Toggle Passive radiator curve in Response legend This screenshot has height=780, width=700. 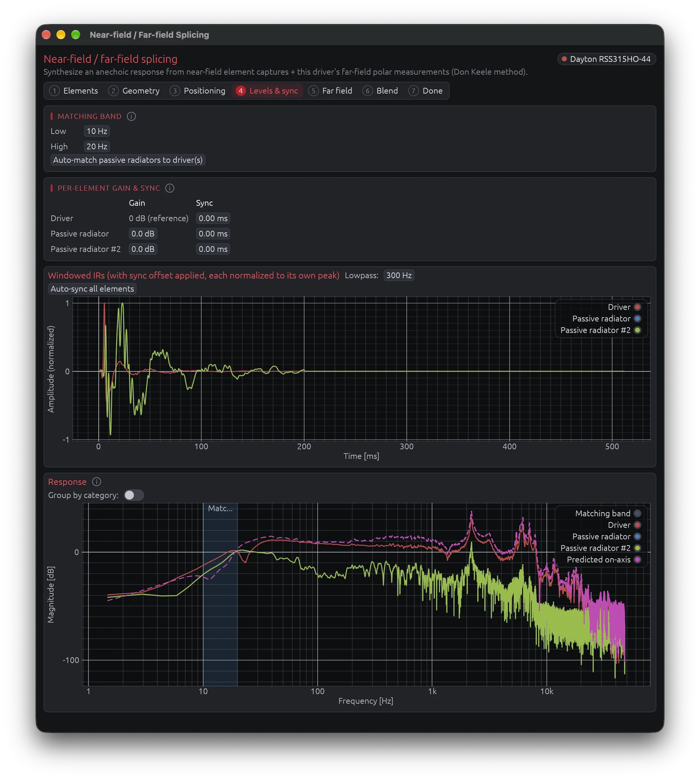(637, 536)
